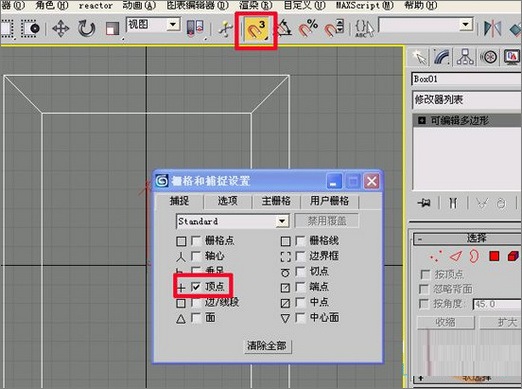Click the Select and Manipulate icon
The height and width of the screenshot is (389, 522).
coord(226,28)
